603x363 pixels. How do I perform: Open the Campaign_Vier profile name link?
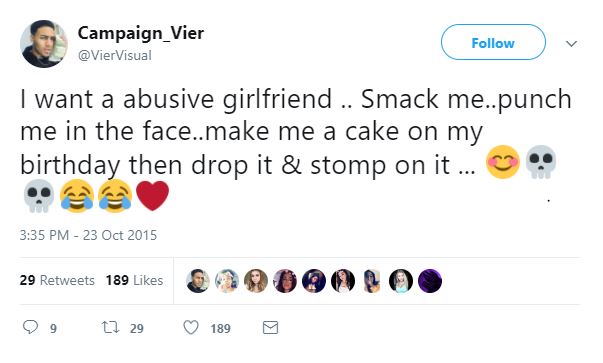[141, 33]
